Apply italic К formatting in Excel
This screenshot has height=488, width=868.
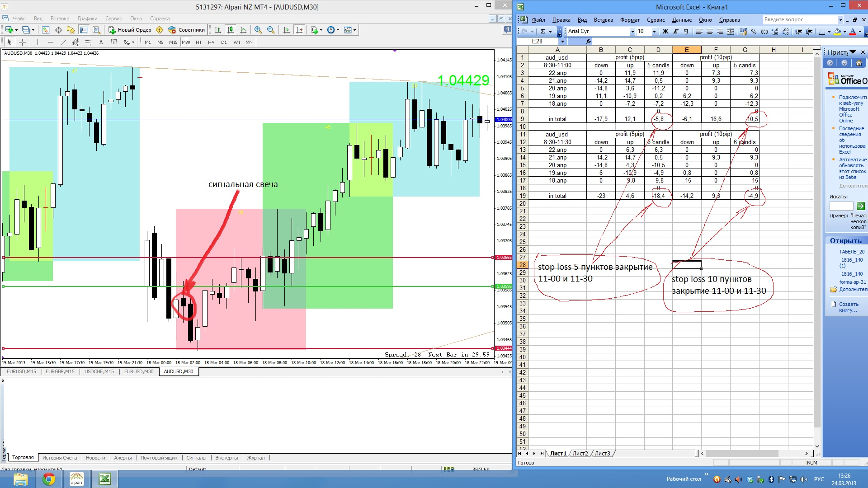click(x=675, y=32)
